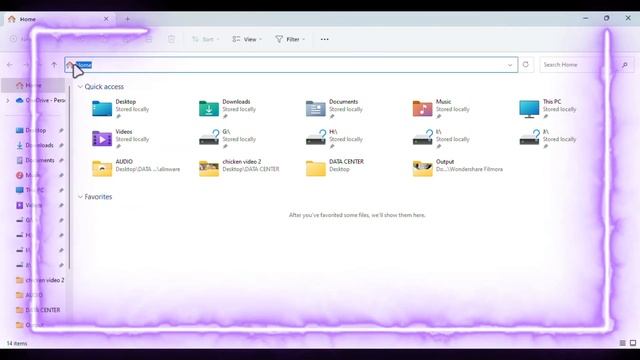The image size is (640, 360).
Task: Open the G:\ drive tile
Action: 227,138
